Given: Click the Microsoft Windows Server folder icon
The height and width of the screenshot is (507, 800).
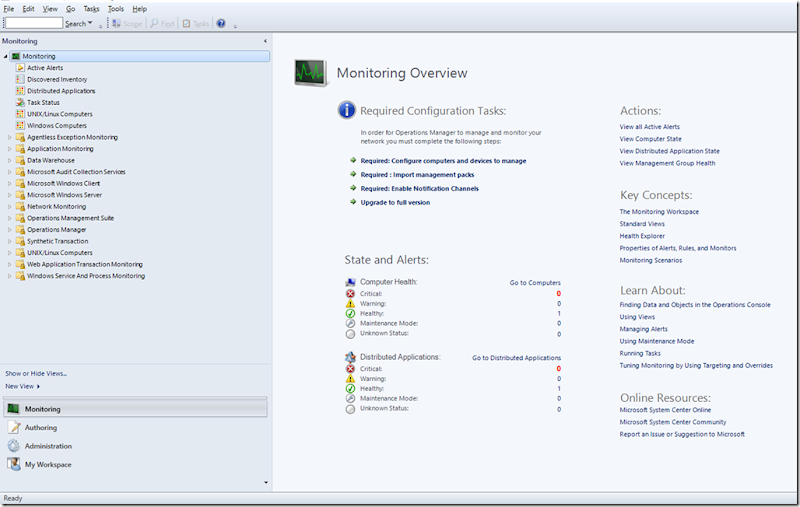Looking at the screenshot, I should click(20, 195).
